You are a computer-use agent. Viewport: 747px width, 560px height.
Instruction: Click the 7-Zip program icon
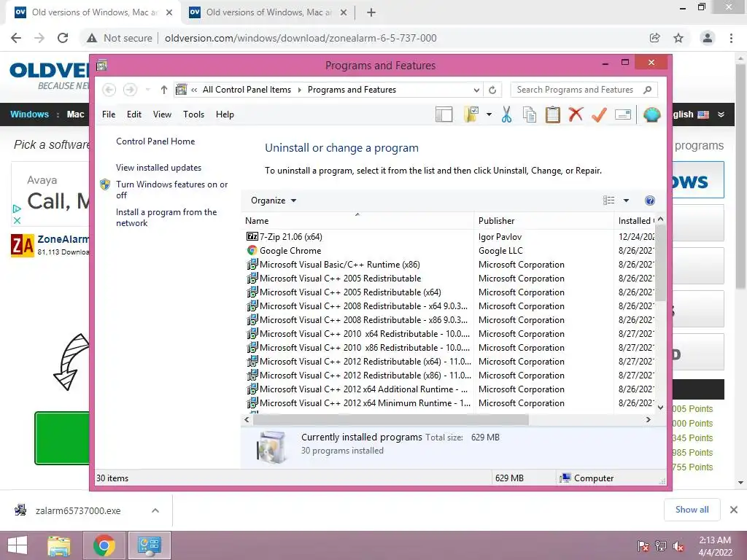(252, 237)
